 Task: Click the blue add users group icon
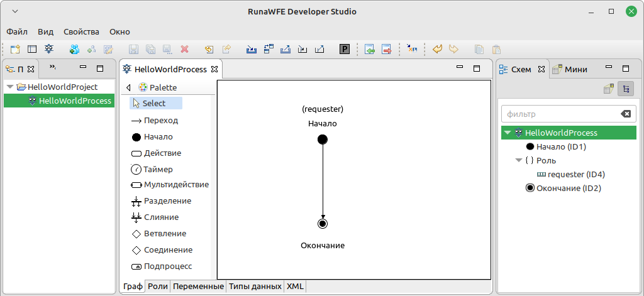[74, 49]
